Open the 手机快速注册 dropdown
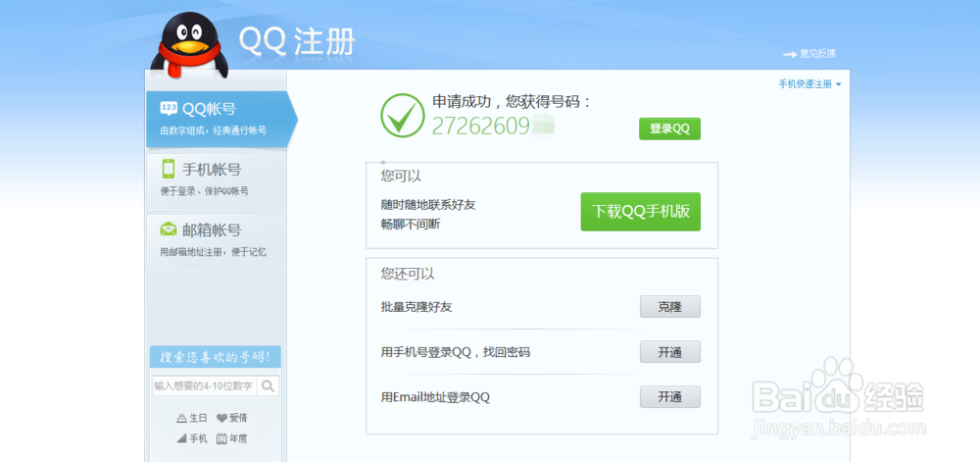Image resolution: width=980 pixels, height=462 pixels. coord(809,84)
